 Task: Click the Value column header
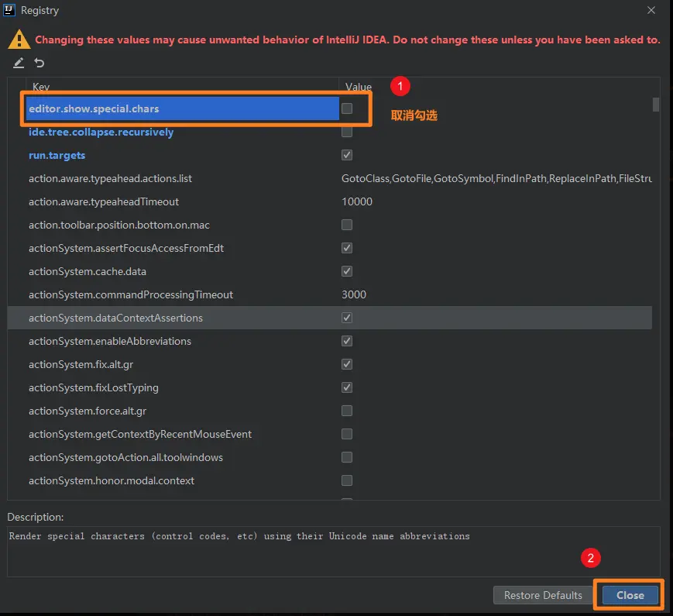[359, 87]
